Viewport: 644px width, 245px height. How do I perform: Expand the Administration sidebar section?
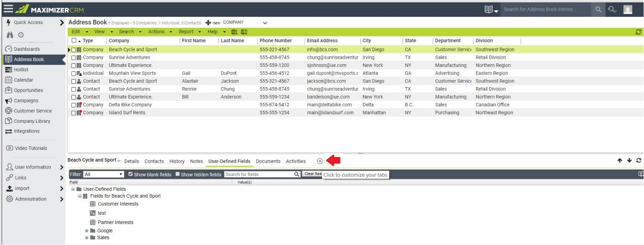62,199
